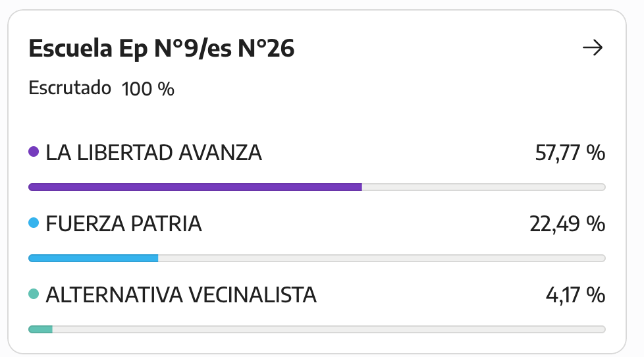Select the teal dot beside Alternativa Vecinalista
644x357 pixels.
pyautogui.click(x=34, y=294)
